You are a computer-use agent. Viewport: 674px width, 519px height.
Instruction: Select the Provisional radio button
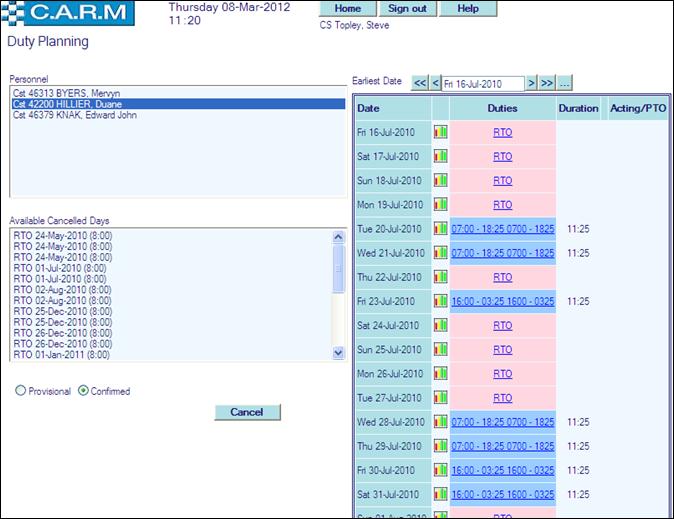(21, 391)
